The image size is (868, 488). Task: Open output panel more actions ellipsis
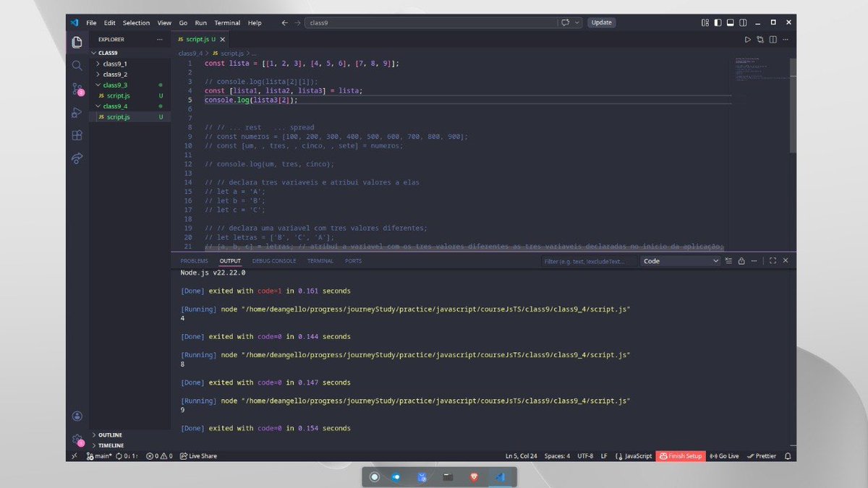[x=754, y=261]
